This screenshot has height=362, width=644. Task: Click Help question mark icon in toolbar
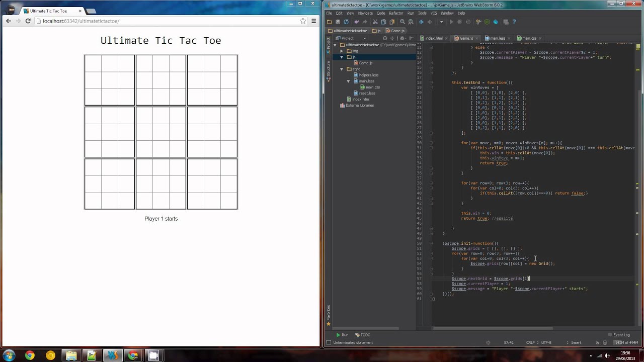click(514, 22)
